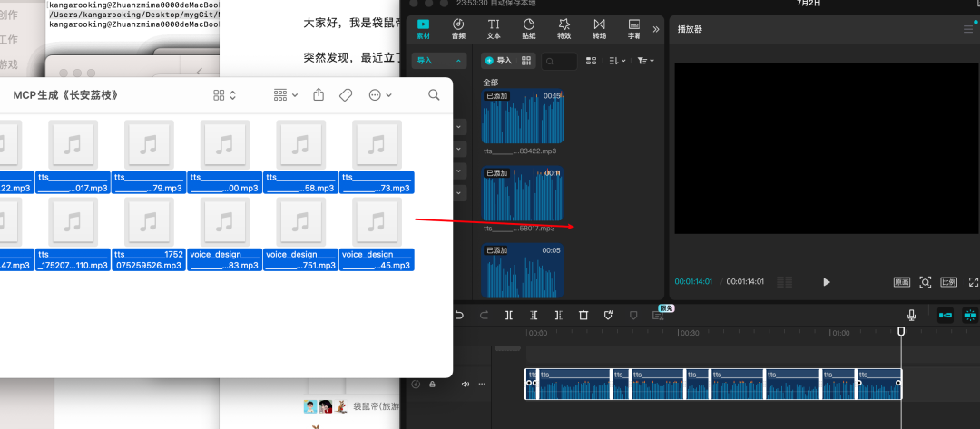This screenshot has height=429, width=980.
Task: Play the preview in the player
Action: coord(827,282)
